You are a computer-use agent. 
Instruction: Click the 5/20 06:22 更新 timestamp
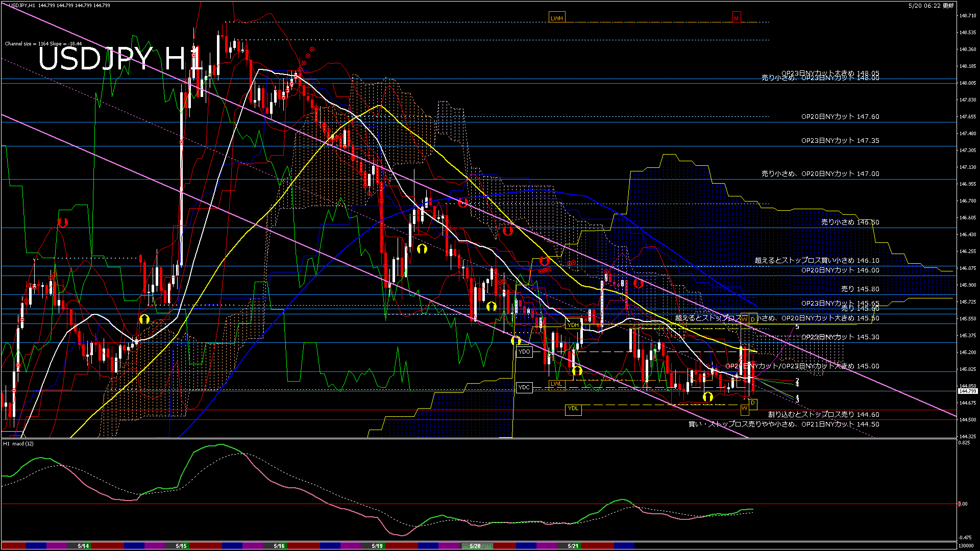pyautogui.click(x=931, y=6)
